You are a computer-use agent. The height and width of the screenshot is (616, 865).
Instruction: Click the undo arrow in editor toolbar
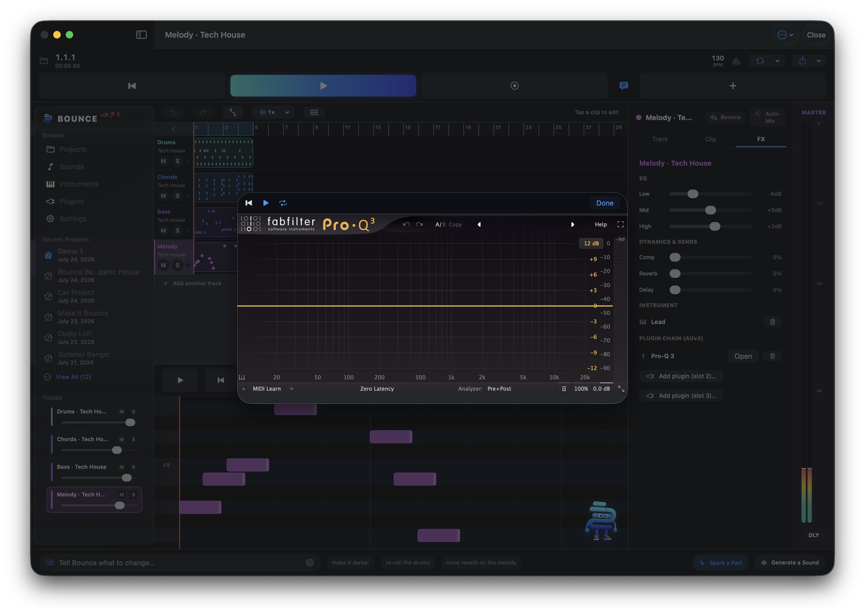173,112
